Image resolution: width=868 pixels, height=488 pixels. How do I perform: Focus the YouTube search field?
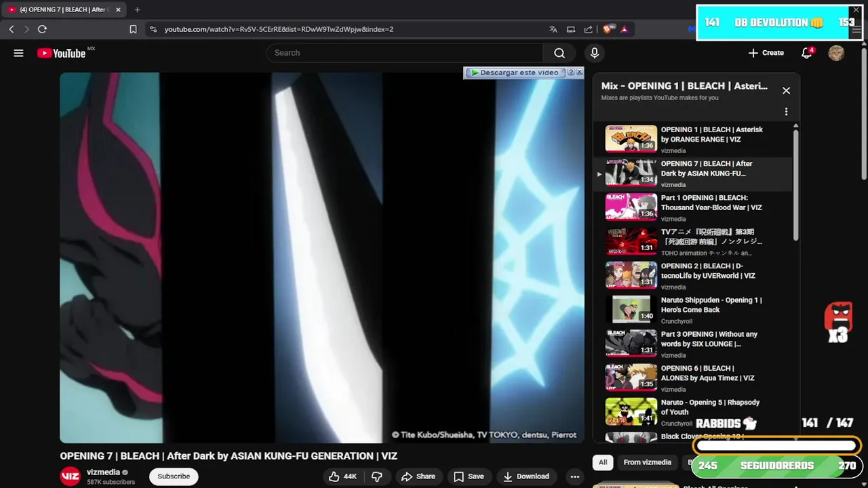click(x=405, y=53)
